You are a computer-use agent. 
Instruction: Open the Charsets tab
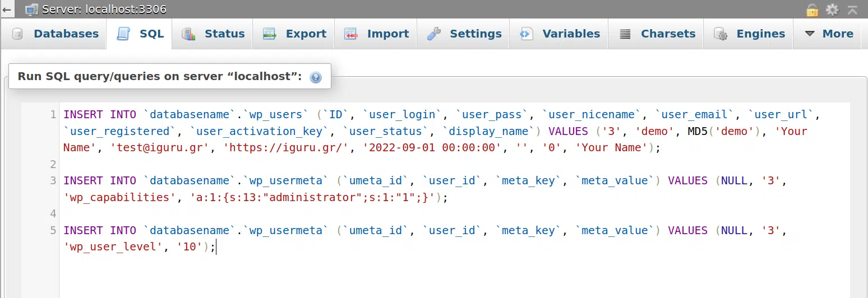tap(656, 34)
